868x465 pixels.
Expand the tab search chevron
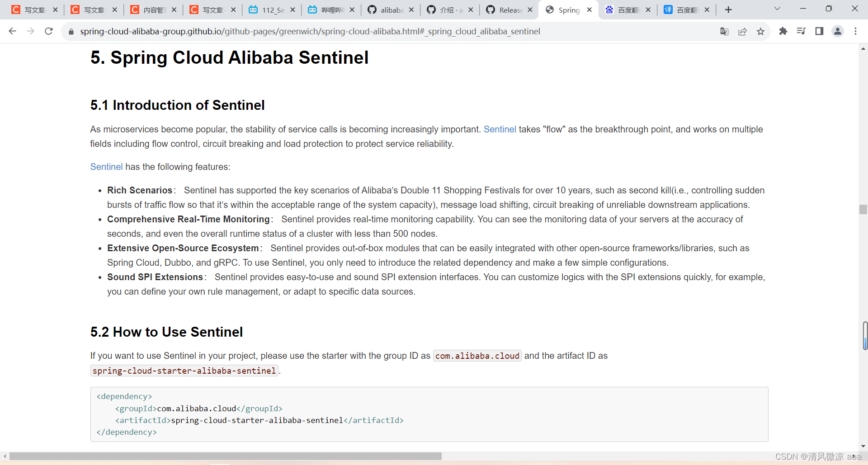(777, 9)
